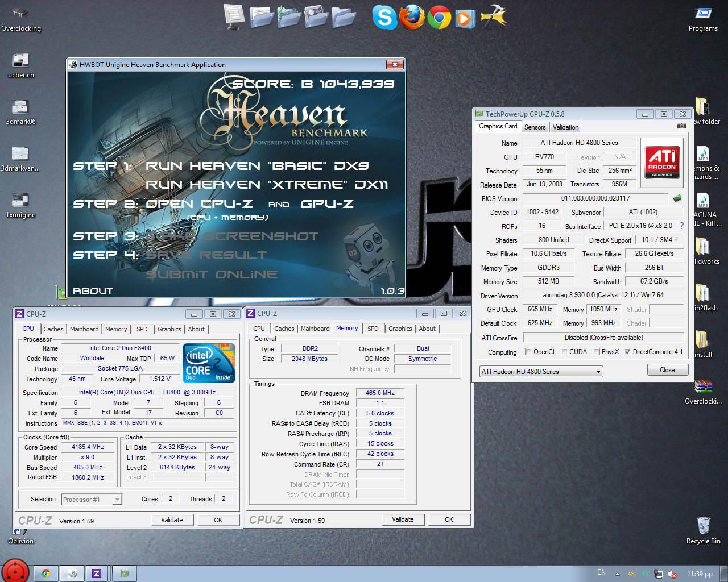Click taskbar clock 11:39

point(700,574)
